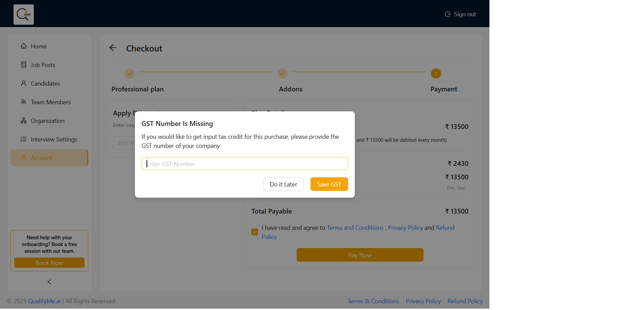Select the Professional plan step checkmark
Screen dimensions: 644x310
[x=130, y=73]
